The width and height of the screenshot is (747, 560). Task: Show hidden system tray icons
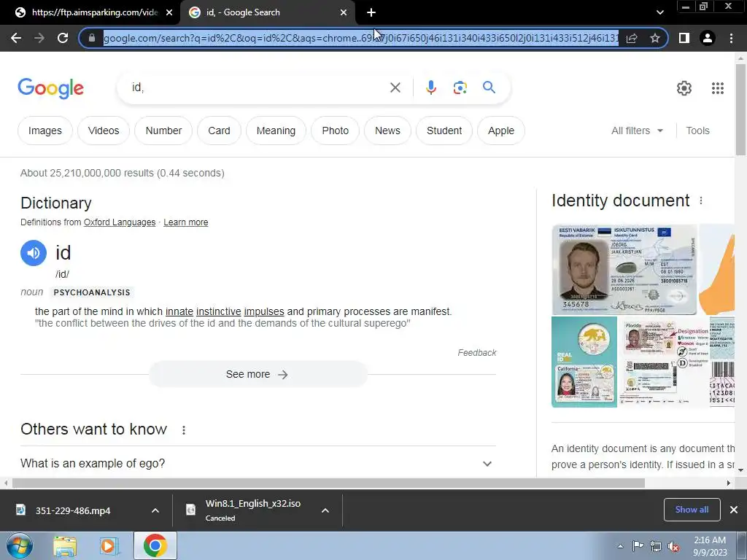(x=620, y=547)
